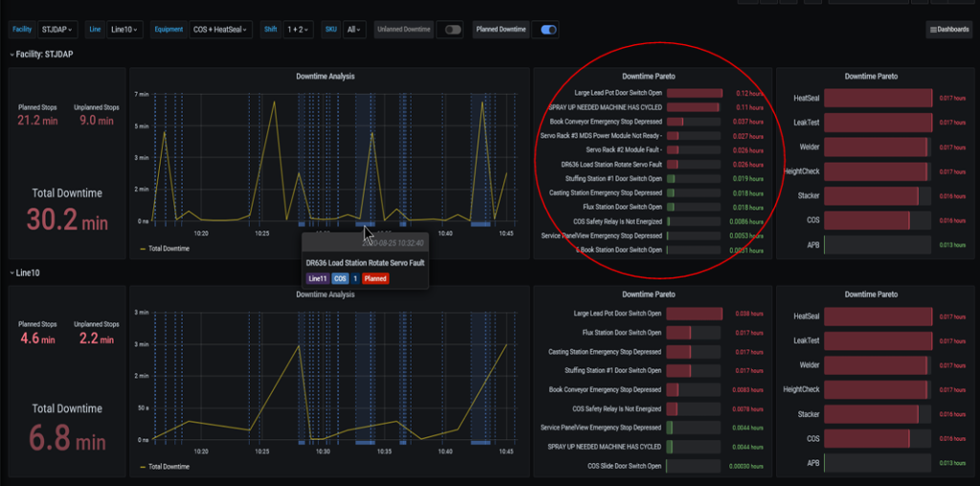The width and height of the screenshot is (980, 486).
Task: Click Total Downtime legend in Facility row chart
Action: (169, 249)
